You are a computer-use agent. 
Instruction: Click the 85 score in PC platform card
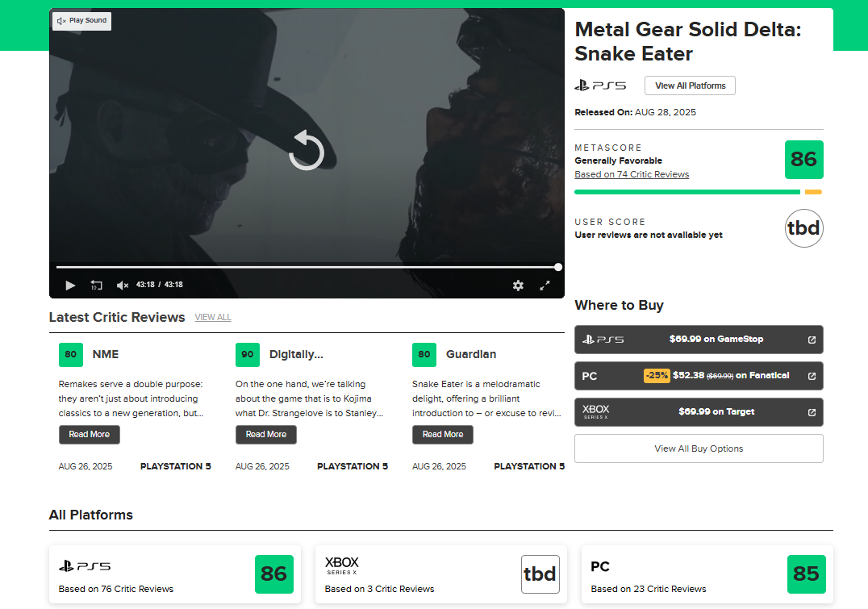pos(807,574)
